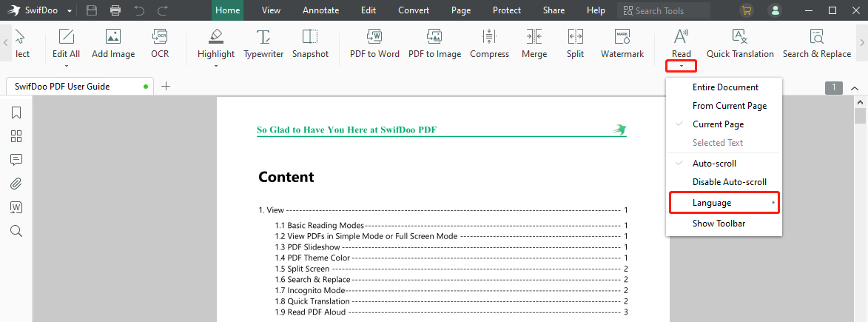Click the Add Image tool
The height and width of the screenshot is (322, 868).
tap(113, 43)
